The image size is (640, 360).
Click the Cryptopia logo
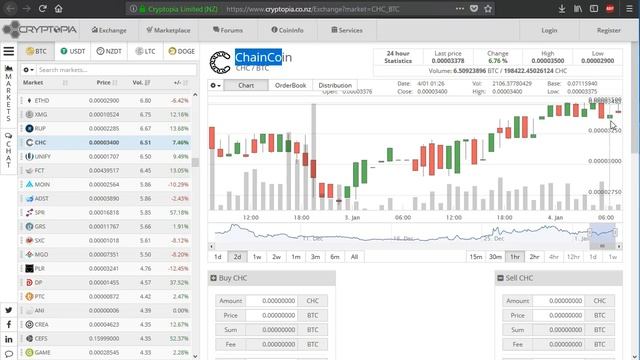point(39,29)
